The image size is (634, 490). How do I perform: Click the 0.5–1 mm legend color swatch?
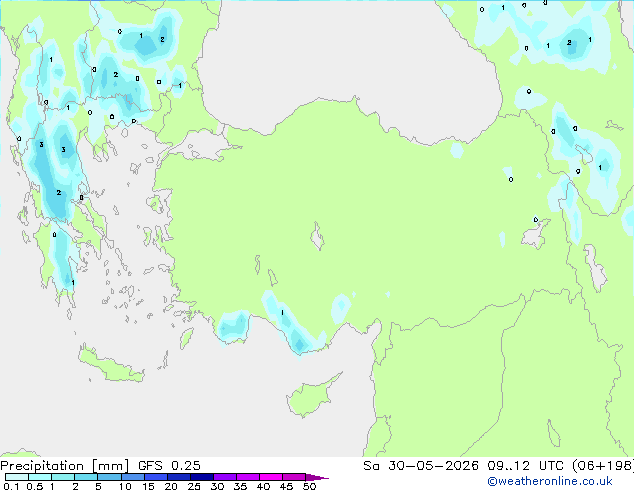[x=40, y=477]
